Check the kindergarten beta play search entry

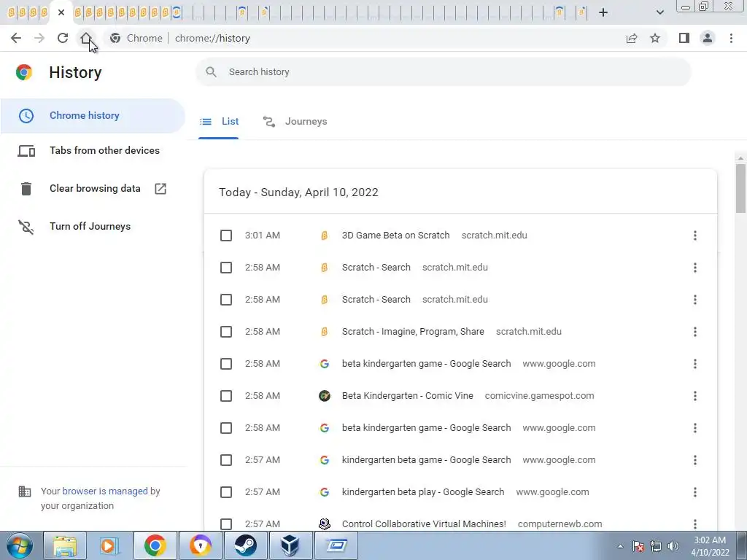point(226,492)
